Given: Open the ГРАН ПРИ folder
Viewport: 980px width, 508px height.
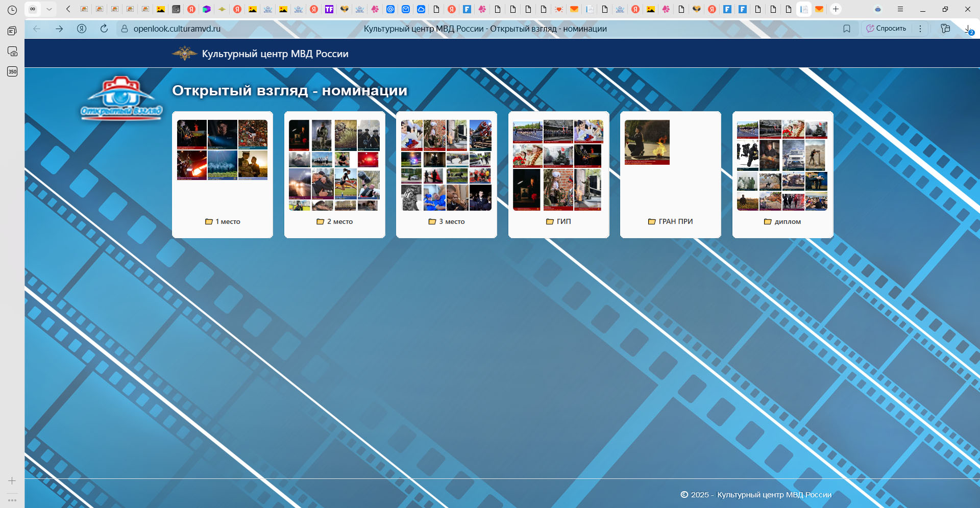Looking at the screenshot, I should [670, 221].
